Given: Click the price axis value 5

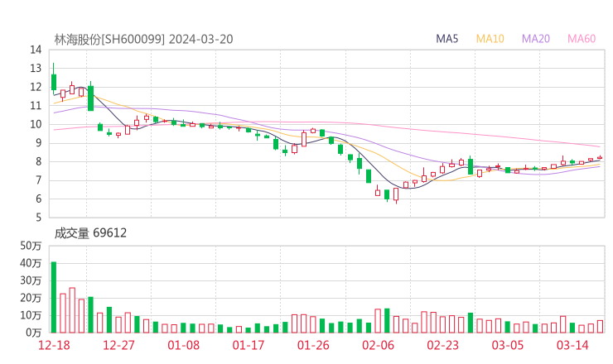Looking at the screenshot, I should click(x=38, y=218).
